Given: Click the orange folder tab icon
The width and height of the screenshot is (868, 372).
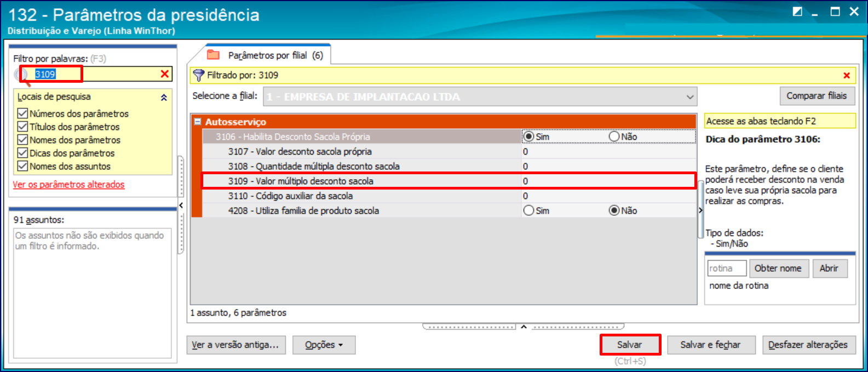Looking at the screenshot, I should (x=213, y=55).
